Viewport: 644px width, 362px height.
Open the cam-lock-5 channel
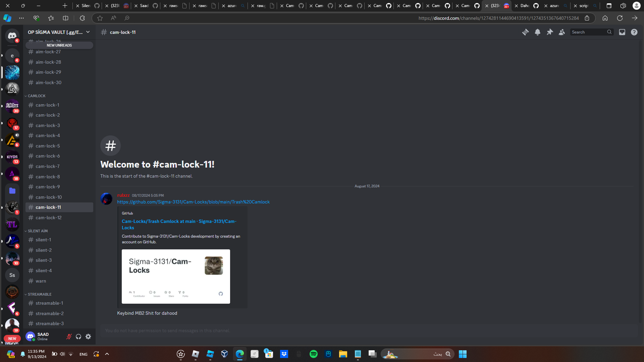point(59,146)
